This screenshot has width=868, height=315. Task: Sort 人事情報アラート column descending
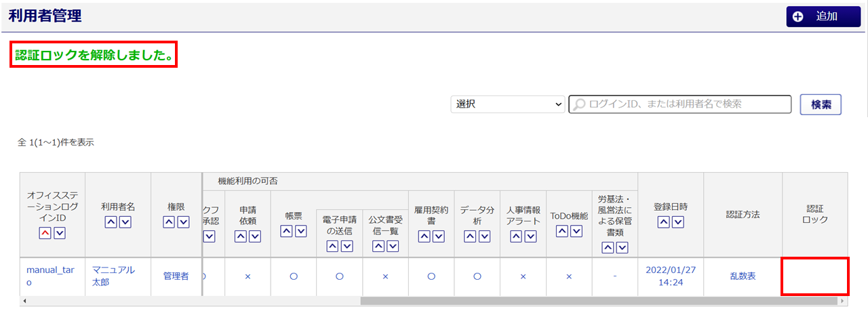click(x=530, y=236)
